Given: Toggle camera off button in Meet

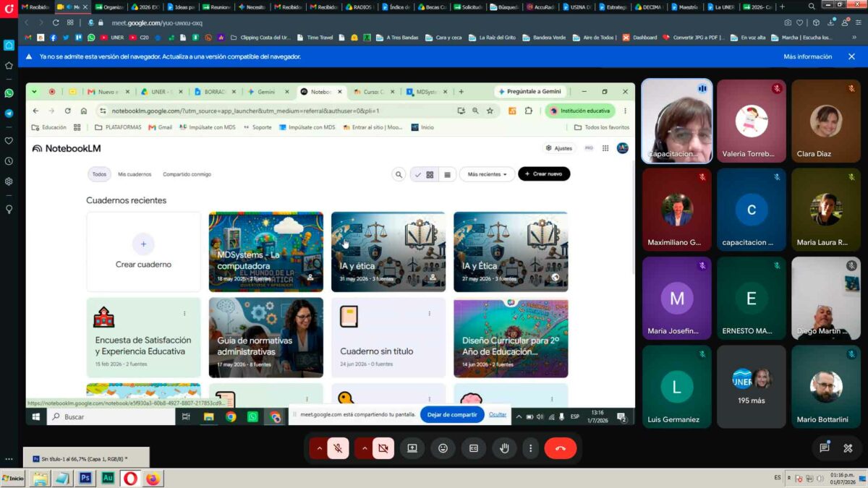Looking at the screenshot, I should [x=383, y=448].
